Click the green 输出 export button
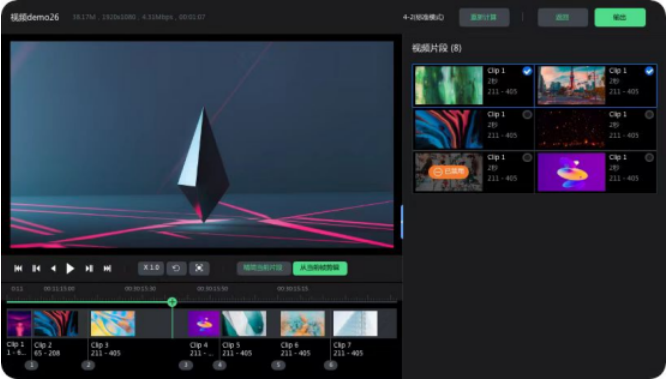This screenshot has width=666, height=380. pyautogui.click(x=620, y=17)
